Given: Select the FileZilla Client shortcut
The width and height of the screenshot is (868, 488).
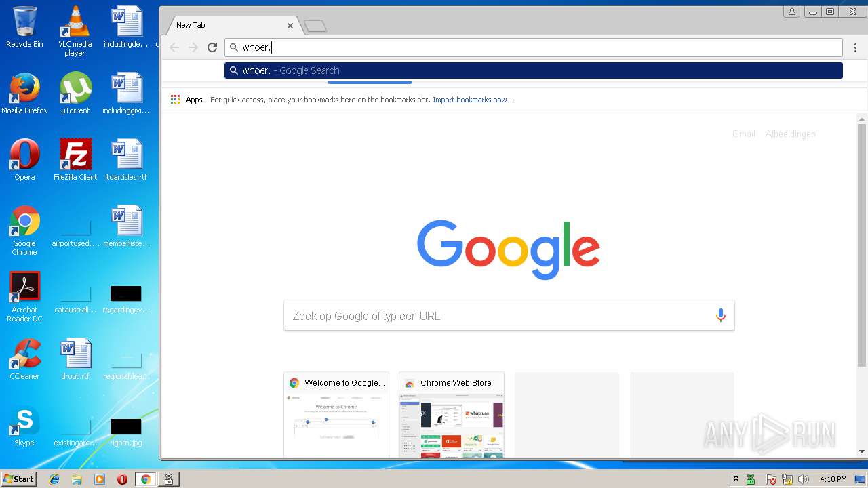Looking at the screenshot, I should (75, 160).
